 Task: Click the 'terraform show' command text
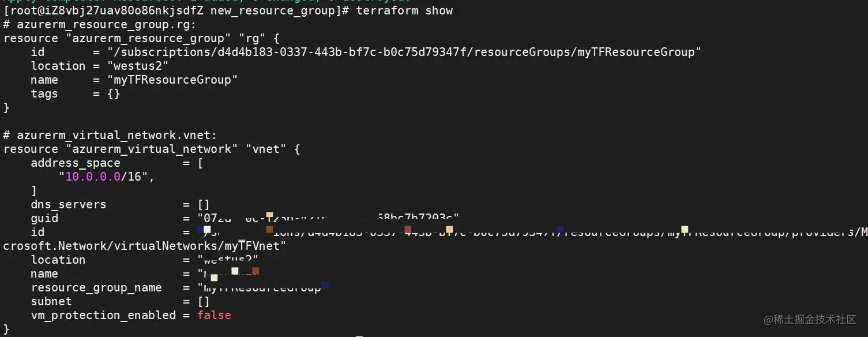point(404,10)
